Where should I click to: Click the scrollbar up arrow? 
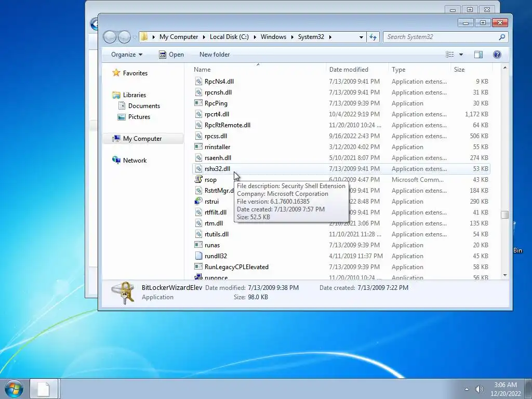click(x=505, y=68)
